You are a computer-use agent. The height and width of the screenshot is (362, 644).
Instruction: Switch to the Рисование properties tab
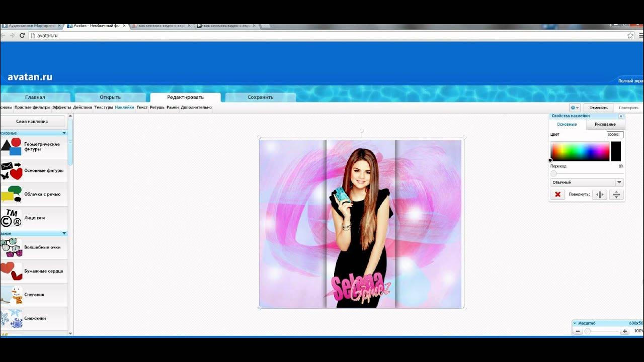pos(605,124)
